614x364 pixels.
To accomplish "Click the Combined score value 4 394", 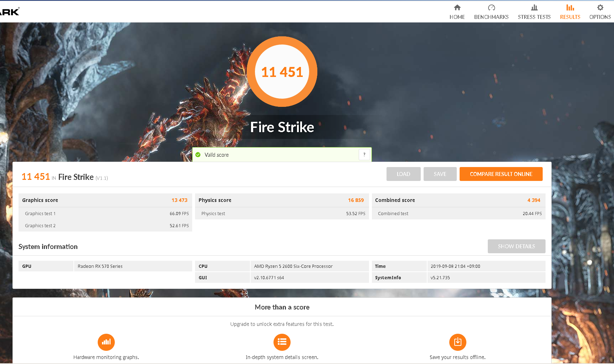I will click(x=534, y=200).
